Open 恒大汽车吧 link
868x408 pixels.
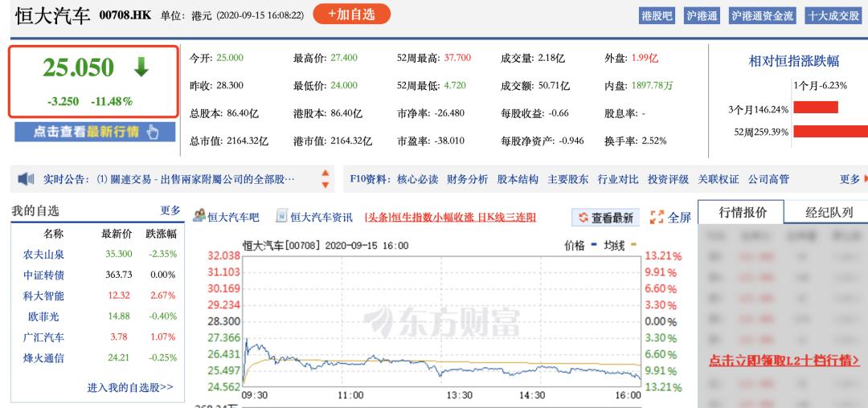233,218
